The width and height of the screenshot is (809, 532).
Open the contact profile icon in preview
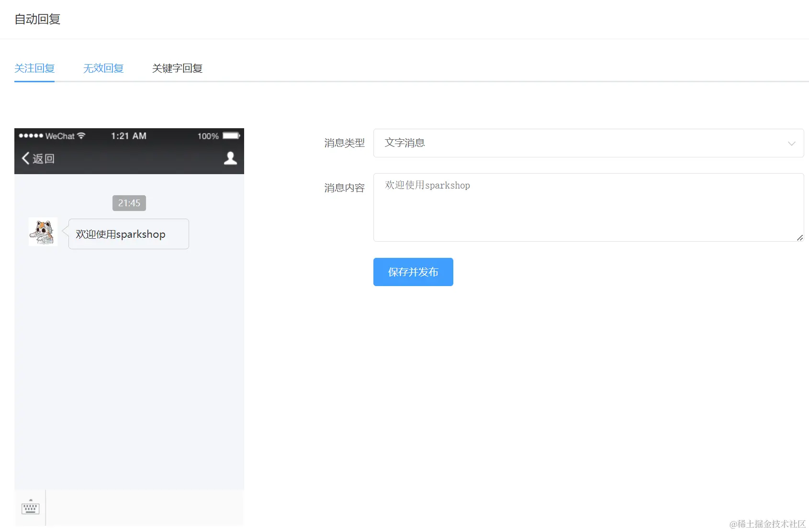pyautogui.click(x=230, y=158)
